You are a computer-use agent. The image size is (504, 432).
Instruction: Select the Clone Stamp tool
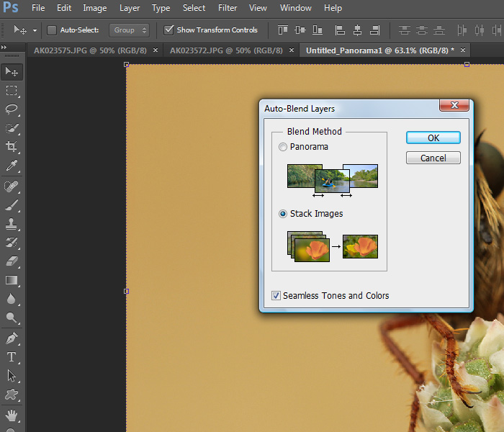tap(12, 224)
